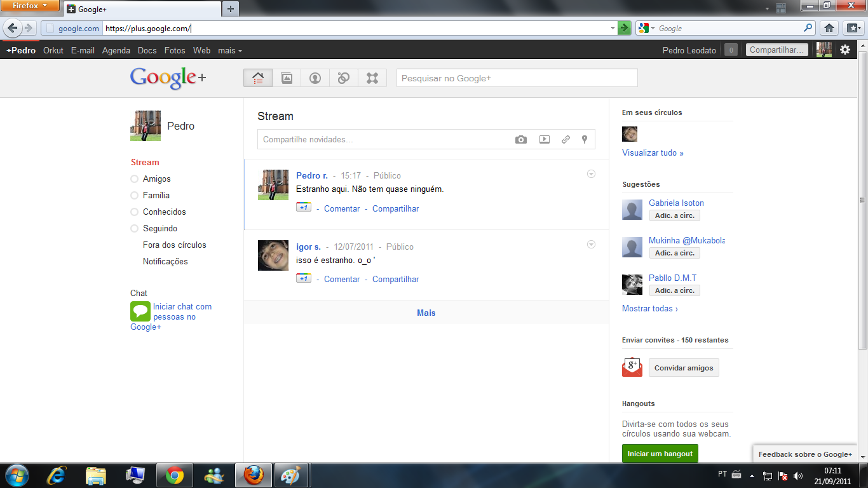Add location with the map pin icon
This screenshot has height=488, width=868.
(585, 140)
